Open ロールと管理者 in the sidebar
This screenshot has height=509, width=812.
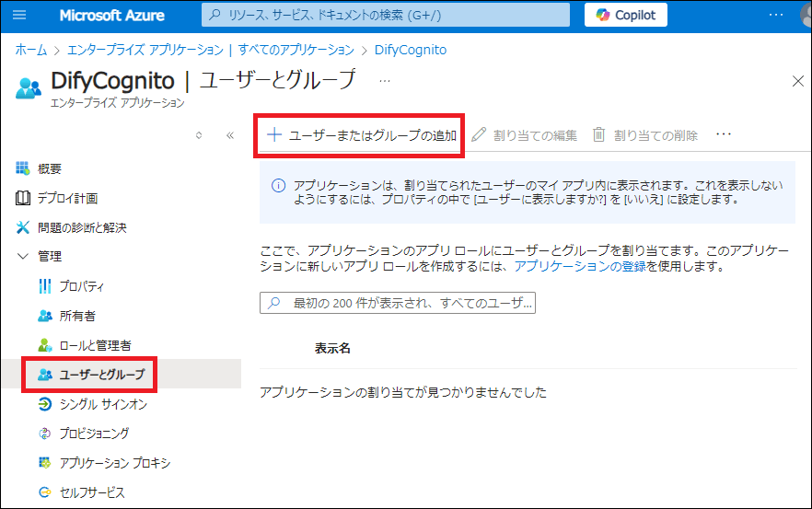95,345
